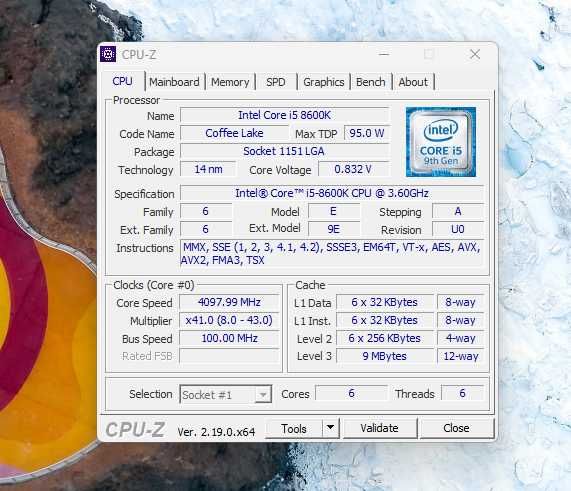Click the Instructions list field
The height and width of the screenshot is (491, 571).
(332, 254)
